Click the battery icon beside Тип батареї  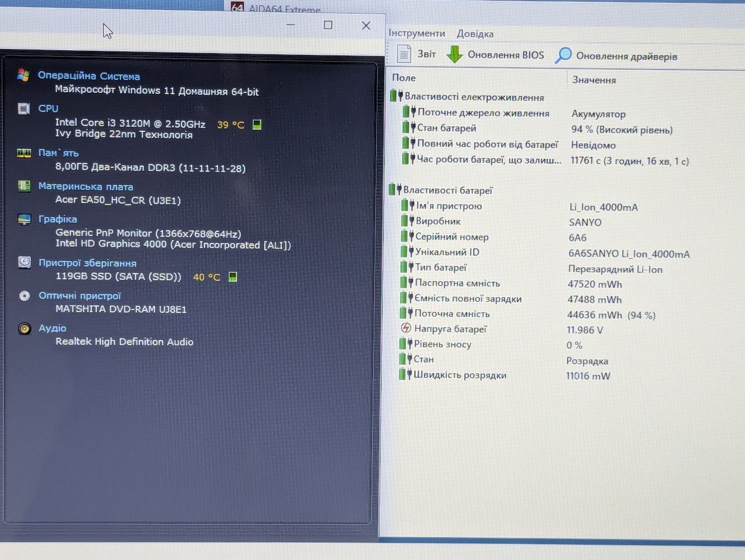click(x=407, y=266)
